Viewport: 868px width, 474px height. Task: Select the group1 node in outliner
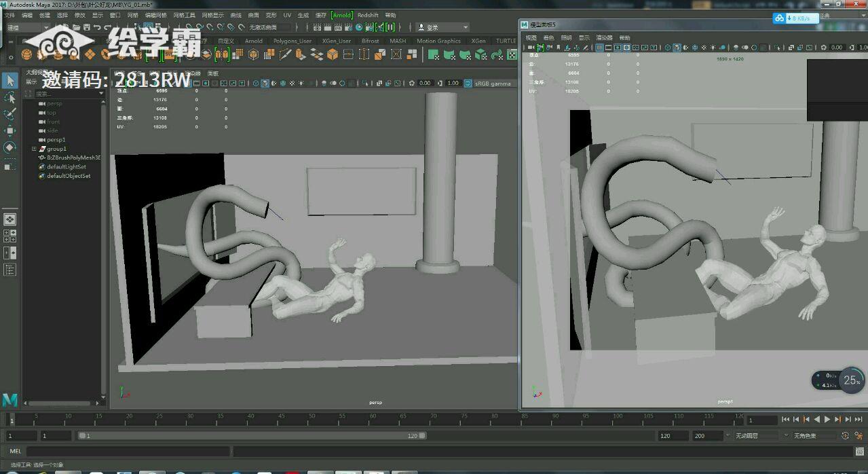point(56,149)
